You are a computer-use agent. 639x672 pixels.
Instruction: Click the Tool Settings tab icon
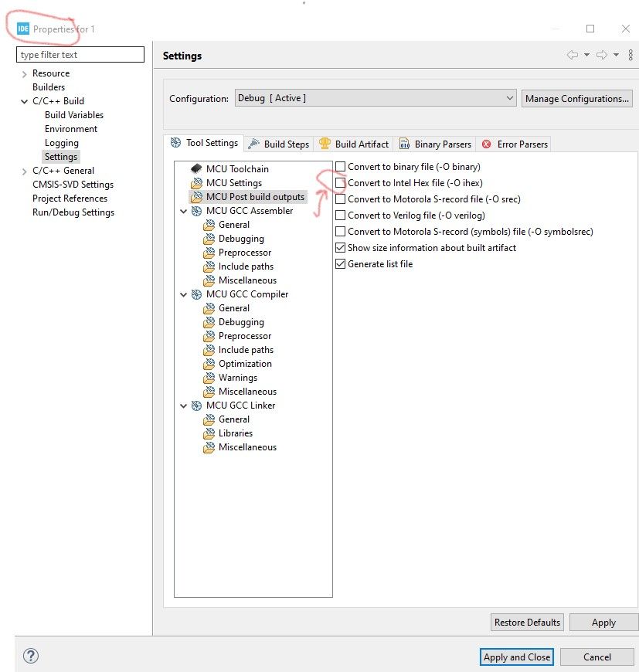point(175,143)
